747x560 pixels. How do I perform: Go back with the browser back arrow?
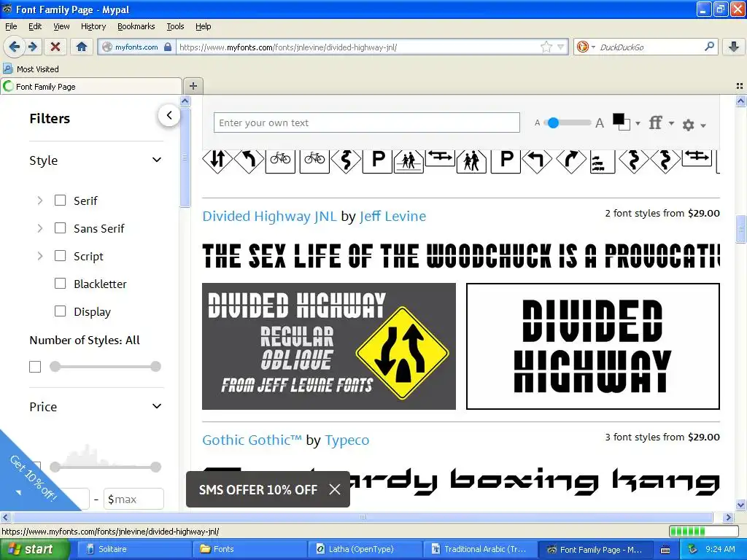14,47
